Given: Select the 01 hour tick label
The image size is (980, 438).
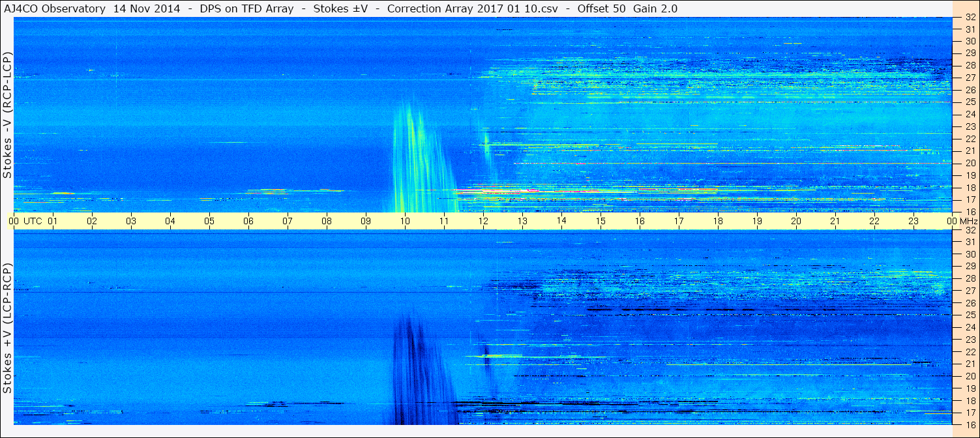Looking at the screenshot, I should tap(53, 221).
